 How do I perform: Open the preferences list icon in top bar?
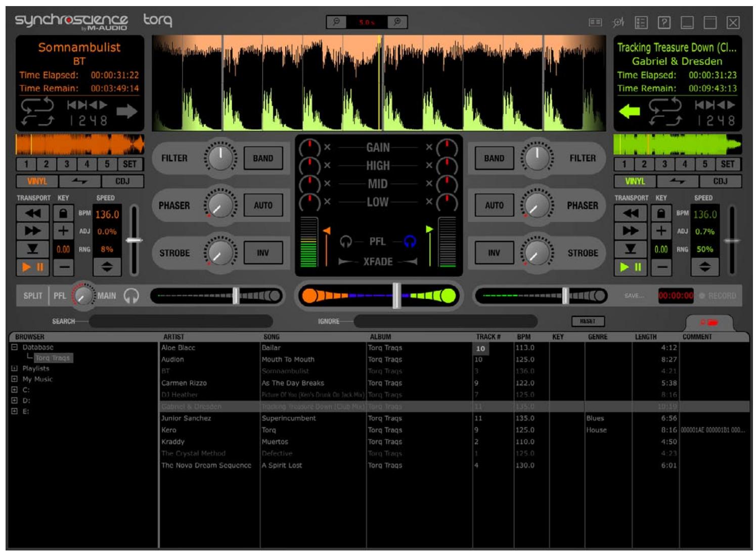[x=641, y=22]
